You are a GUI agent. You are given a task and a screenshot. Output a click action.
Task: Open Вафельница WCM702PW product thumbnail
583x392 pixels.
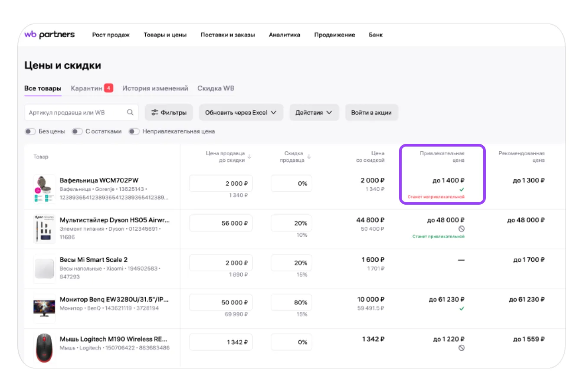point(44,189)
